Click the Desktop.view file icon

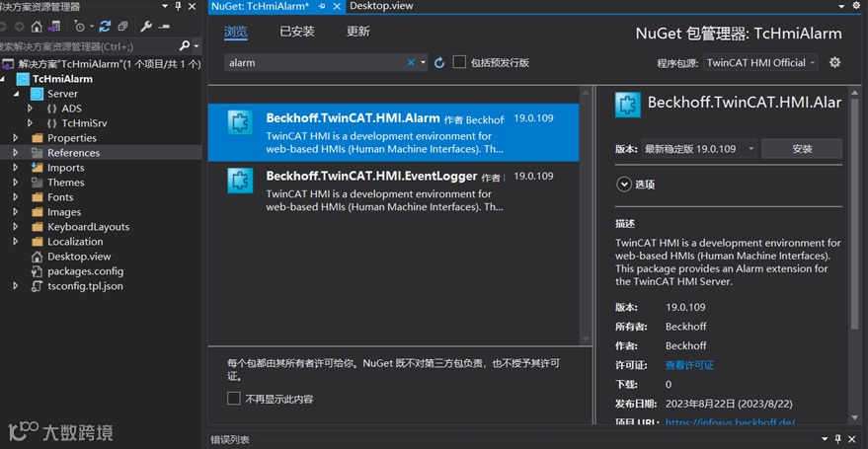[38, 257]
